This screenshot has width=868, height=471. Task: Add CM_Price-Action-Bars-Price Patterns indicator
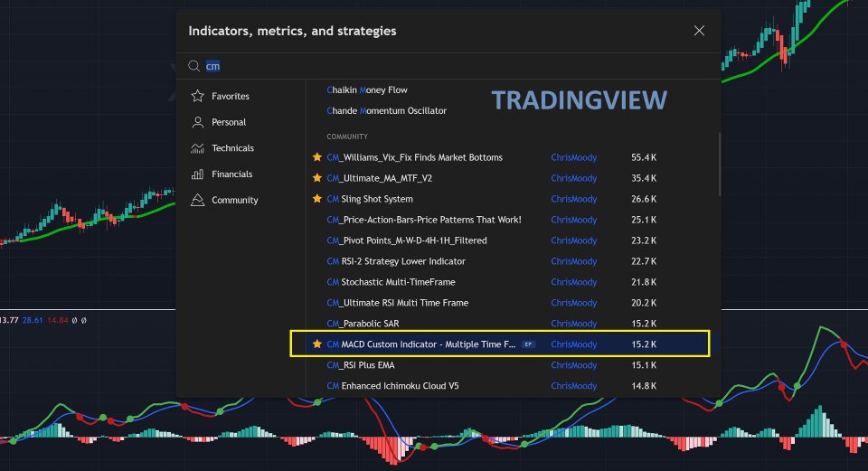(424, 220)
